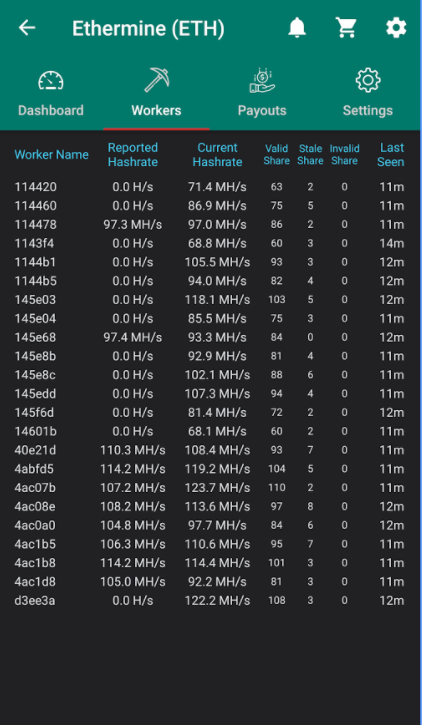Tap the back arrow icon

point(27,28)
